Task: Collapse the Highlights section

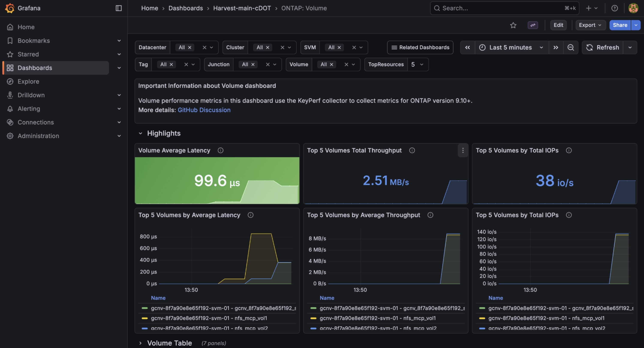Action: (x=140, y=133)
